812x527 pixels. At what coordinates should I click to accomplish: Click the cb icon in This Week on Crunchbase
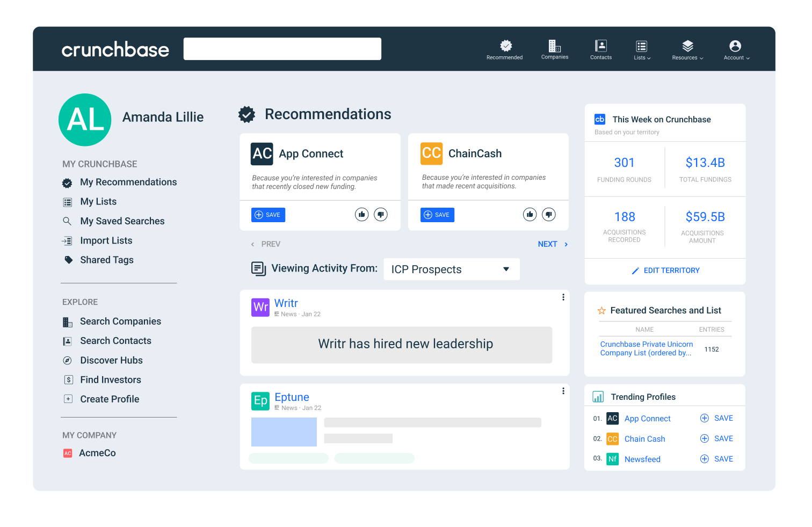pyautogui.click(x=600, y=119)
